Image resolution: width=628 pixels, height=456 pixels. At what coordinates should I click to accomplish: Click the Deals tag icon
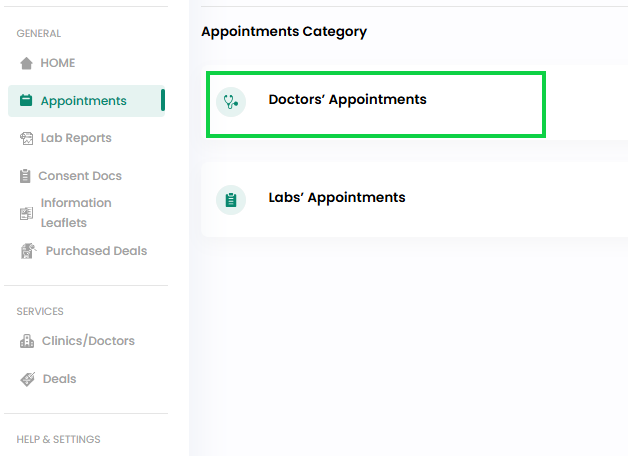(x=28, y=379)
